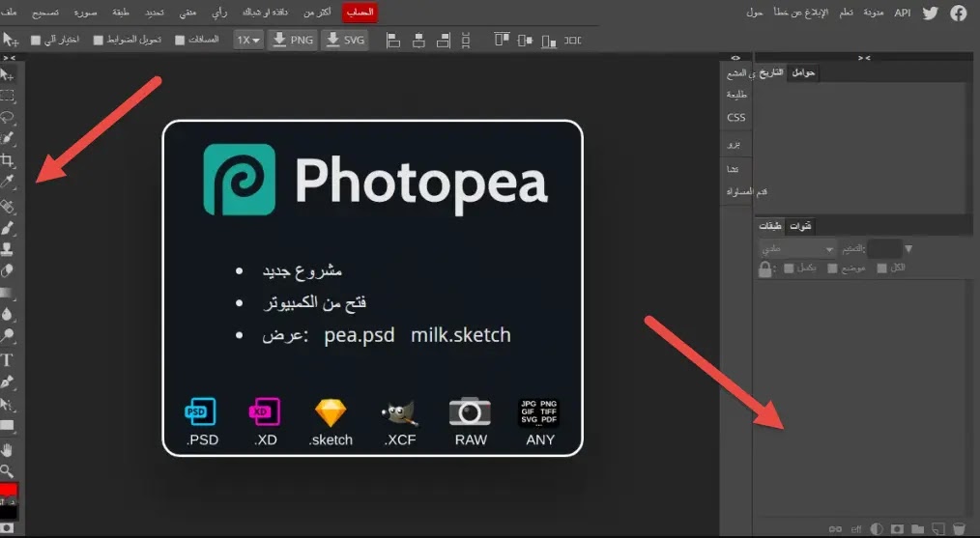The image size is (980, 538).
Task: Create new layer icon
Action: point(938,529)
